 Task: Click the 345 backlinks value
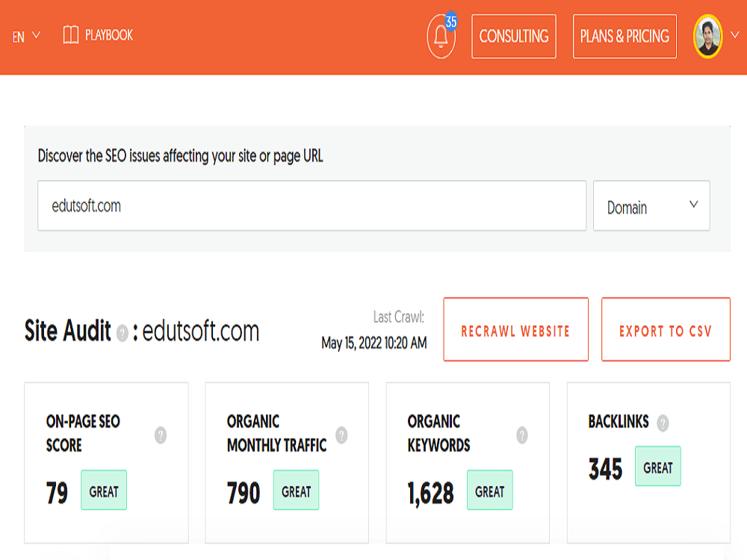point(606,469)
